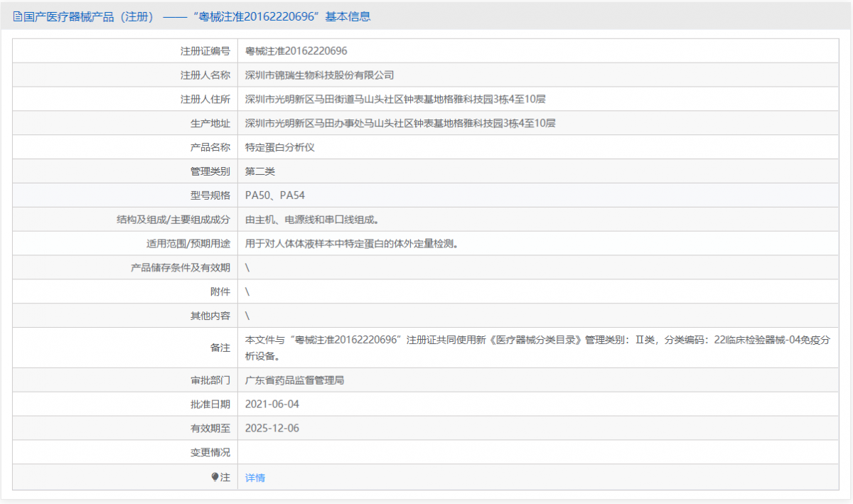Click the 型号规格 label

tap(210, 195)
